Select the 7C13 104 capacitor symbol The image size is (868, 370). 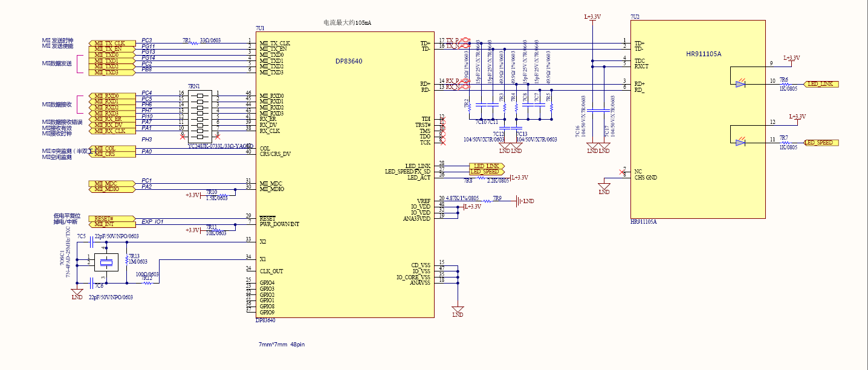point(516,128)
